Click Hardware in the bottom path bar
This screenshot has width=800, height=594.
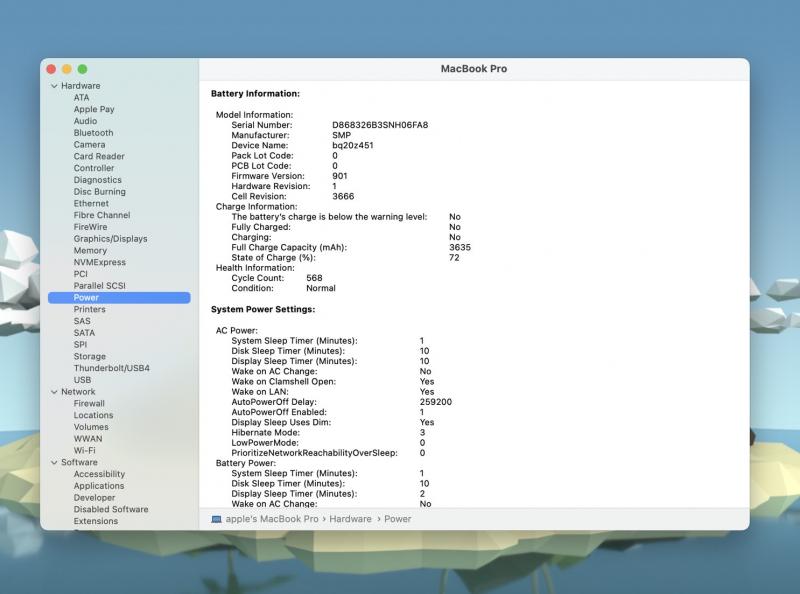pyautogui.click(x=350, y=519)
